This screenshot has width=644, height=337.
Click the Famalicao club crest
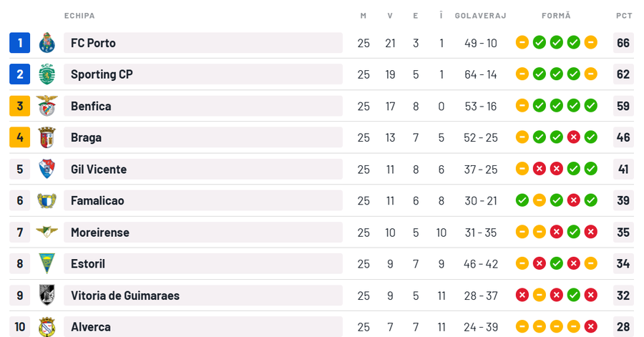[47, 201]
